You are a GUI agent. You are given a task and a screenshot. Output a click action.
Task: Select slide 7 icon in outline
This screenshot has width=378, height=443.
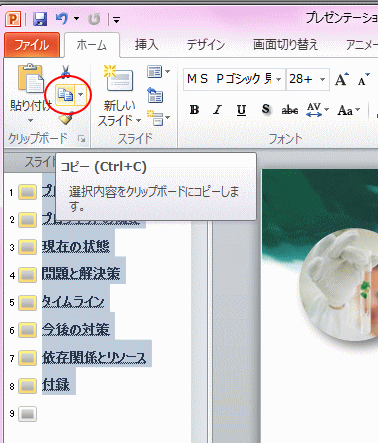[28, 358]
